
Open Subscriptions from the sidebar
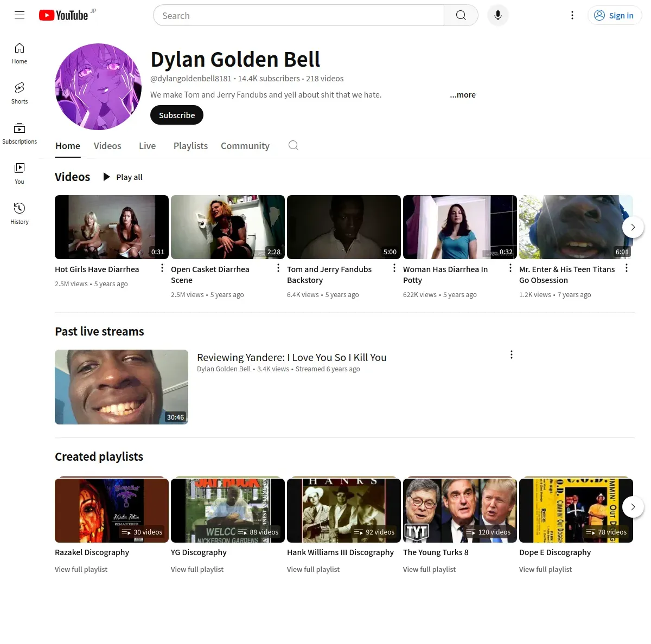[x=20, y=134]
